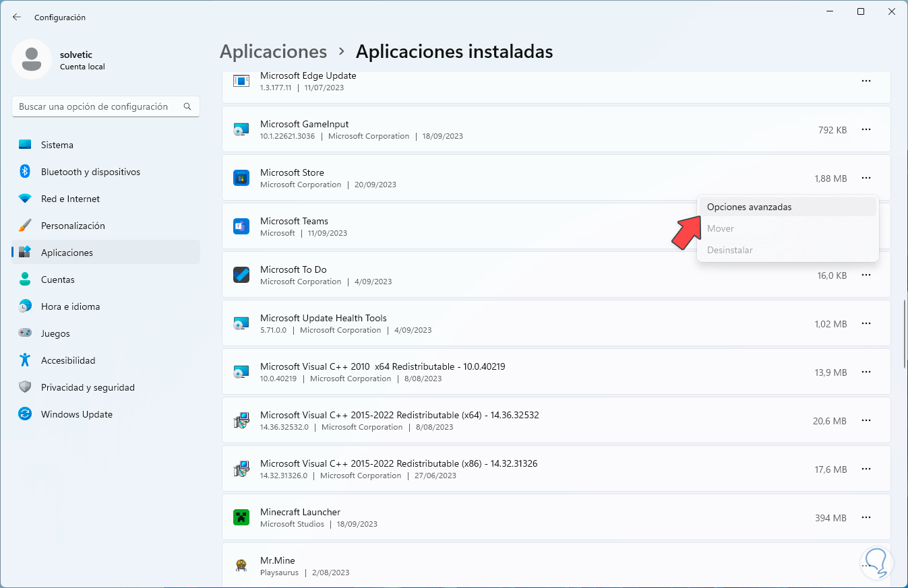Open Cuentas settings
Image resolution: width=908 pixels, height=588 pixels.
click(x=106, y=280)
